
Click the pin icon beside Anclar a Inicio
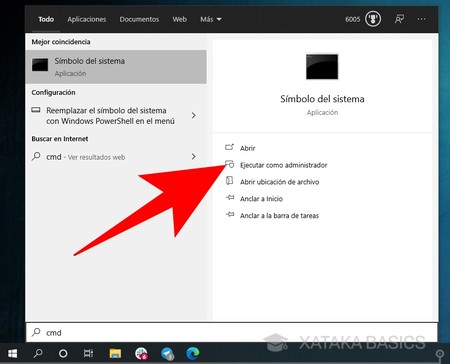tap(230, 198)
